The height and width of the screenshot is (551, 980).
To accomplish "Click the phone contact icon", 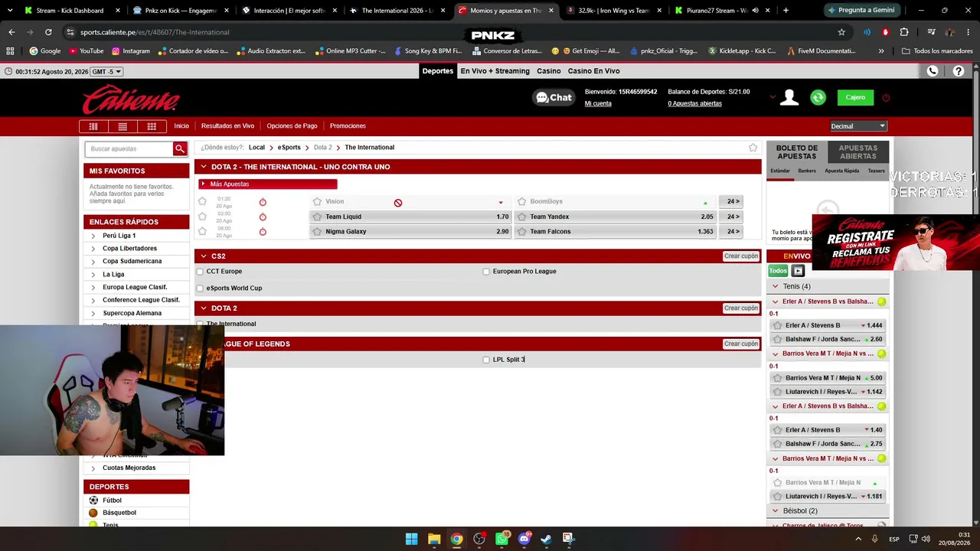I will [932, 71].
